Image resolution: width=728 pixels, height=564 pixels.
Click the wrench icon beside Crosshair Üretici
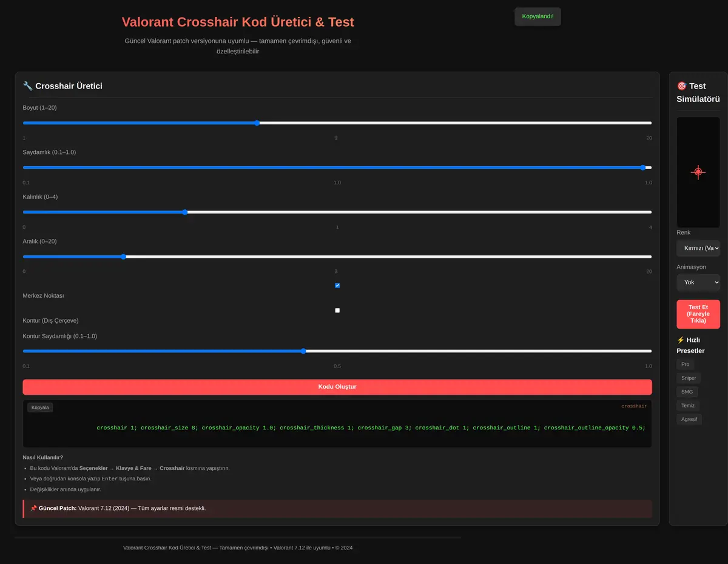pos(28,86)
